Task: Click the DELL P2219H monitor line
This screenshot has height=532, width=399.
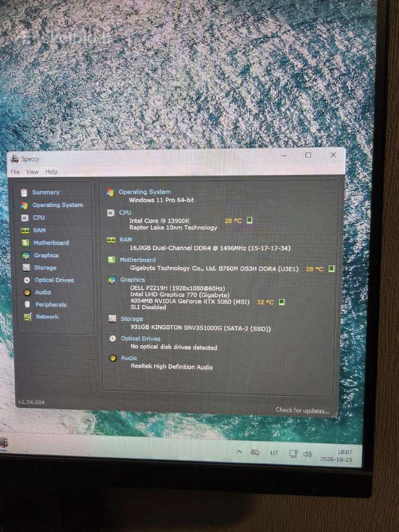Action: click(177, 288)
